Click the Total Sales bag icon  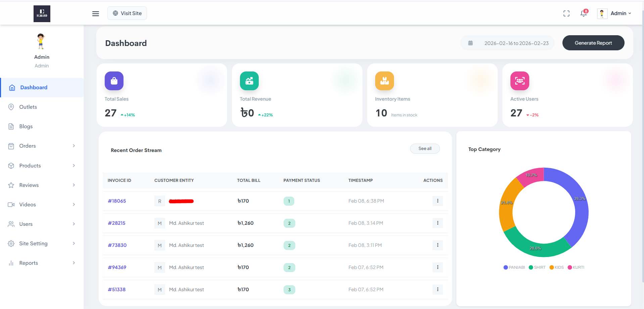pyautogui.click(x=114, y=81)
